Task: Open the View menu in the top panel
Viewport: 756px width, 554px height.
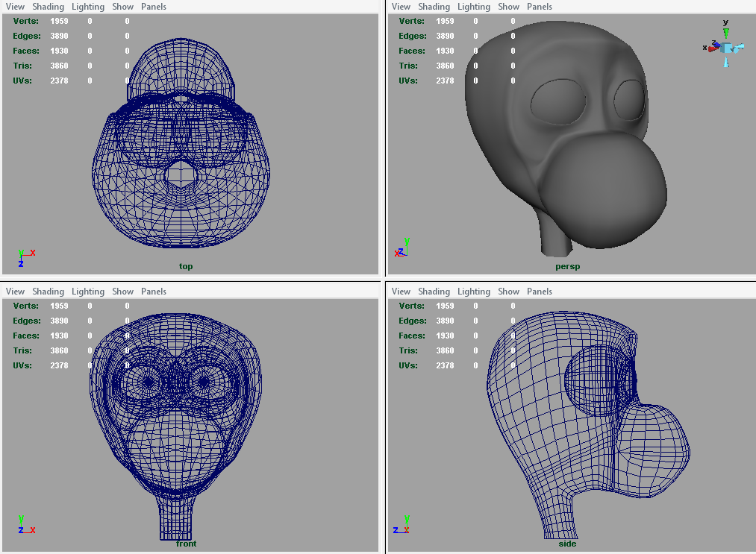Action: [x=15, y=7]
